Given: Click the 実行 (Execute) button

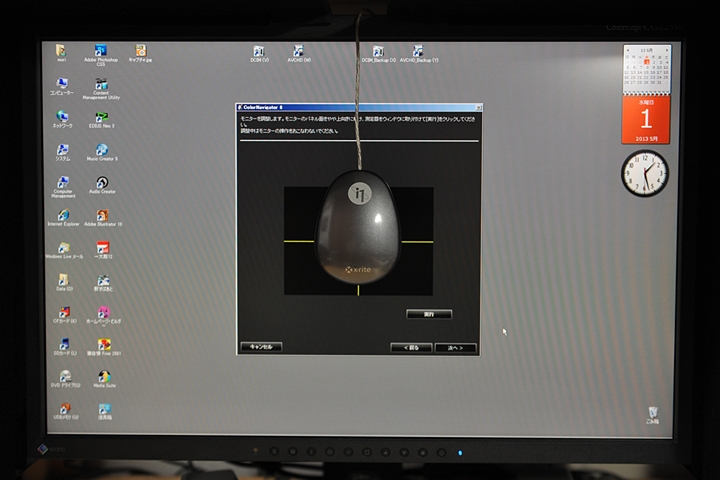Looking at the screenshot, I should [430, 314].
